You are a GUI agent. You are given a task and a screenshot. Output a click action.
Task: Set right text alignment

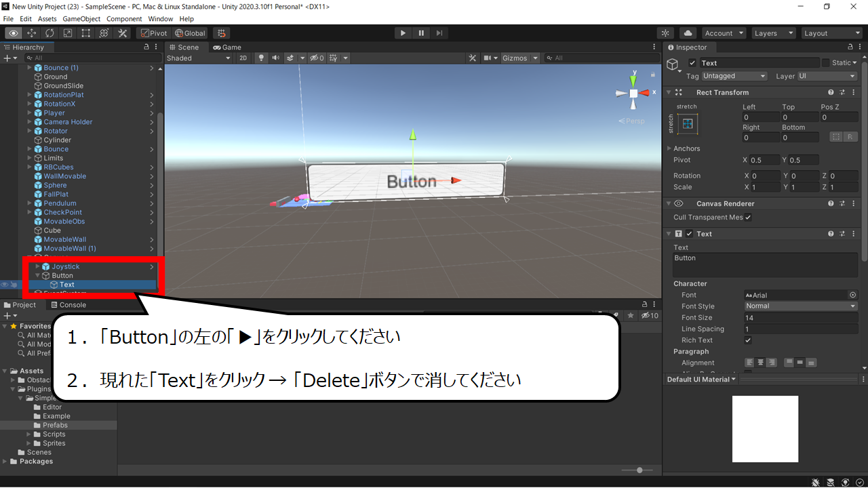[772, 363]
